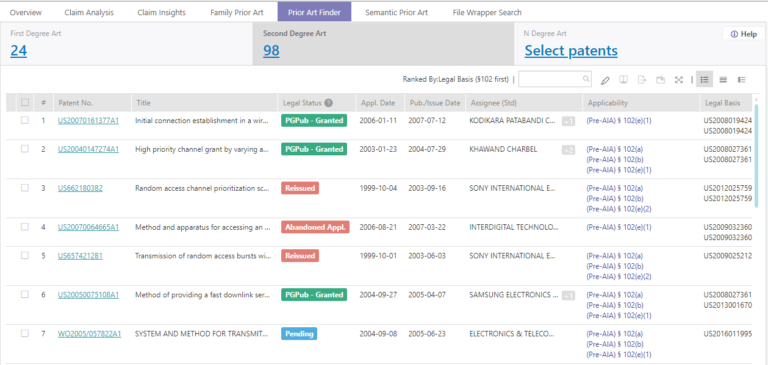Select the Prior Art Finder tab
The width and height of the screenshot is (768, 365).
pyautogui.click(x=314, y=12)
